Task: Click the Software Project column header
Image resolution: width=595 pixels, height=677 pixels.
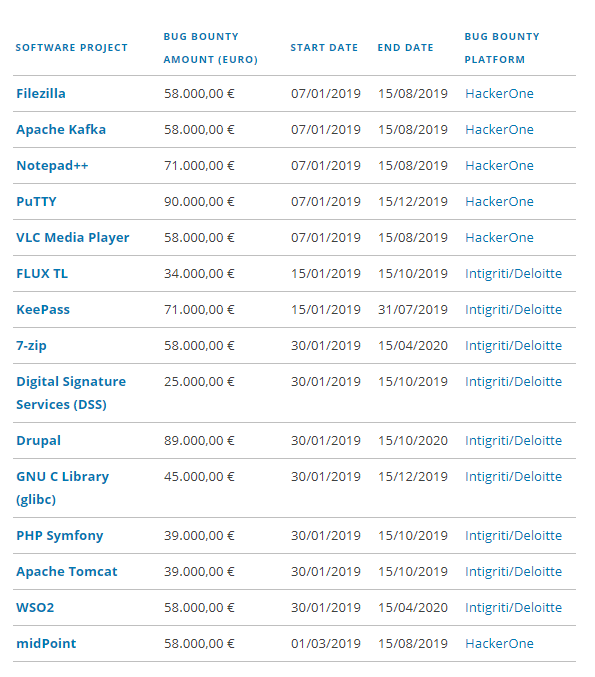Action: tap(72, 47)
